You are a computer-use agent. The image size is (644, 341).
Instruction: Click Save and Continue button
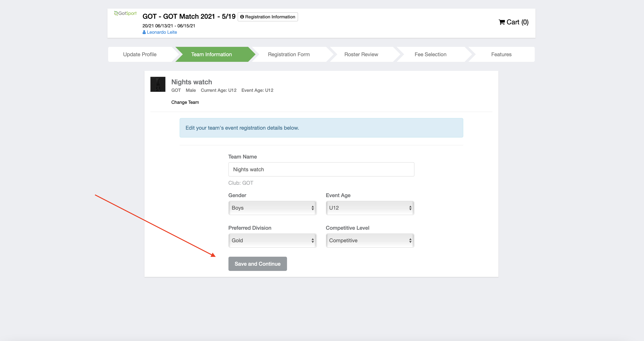257,264
